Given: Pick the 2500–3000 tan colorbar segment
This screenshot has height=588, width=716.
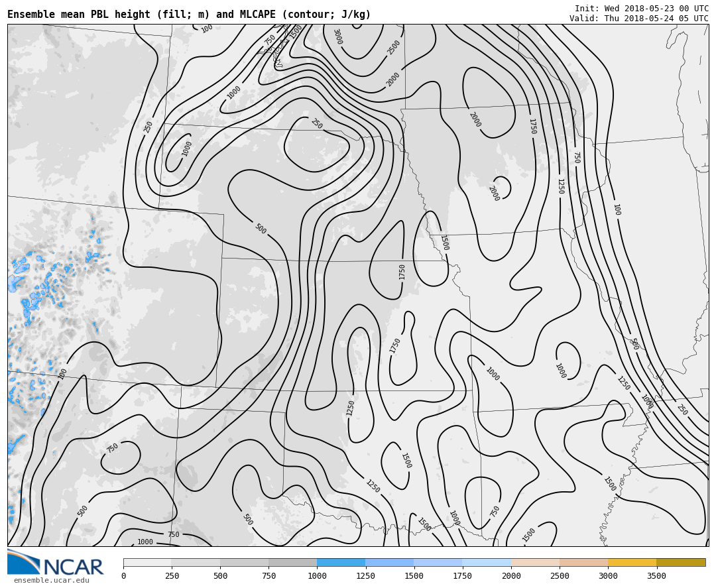Looking at the screenshot, I should [x=584, y=562].
